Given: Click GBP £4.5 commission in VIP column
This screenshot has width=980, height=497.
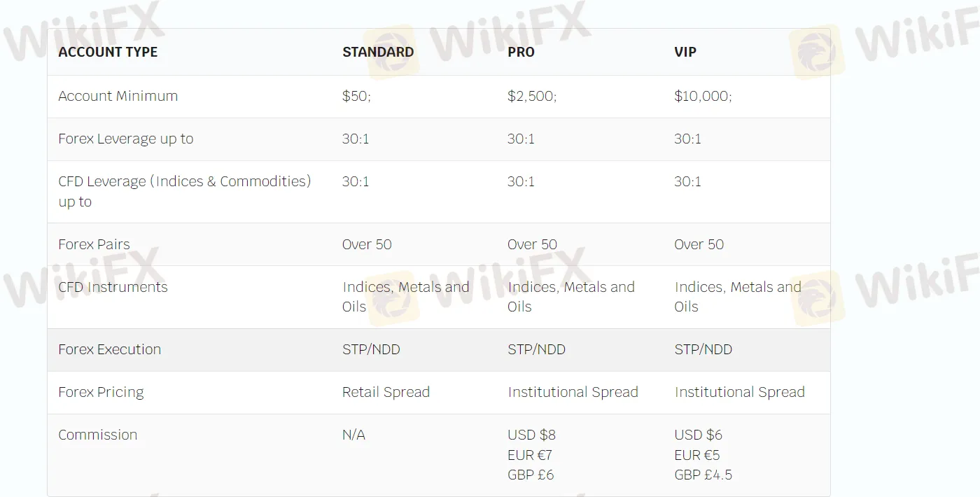Looking at the screenshot, I should [703, 475].
